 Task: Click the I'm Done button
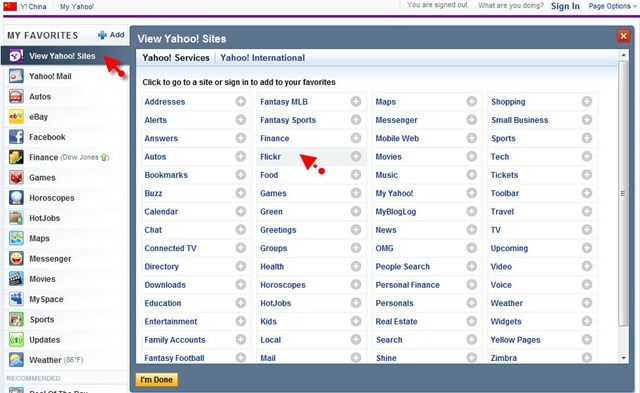(x=157, y=380)
